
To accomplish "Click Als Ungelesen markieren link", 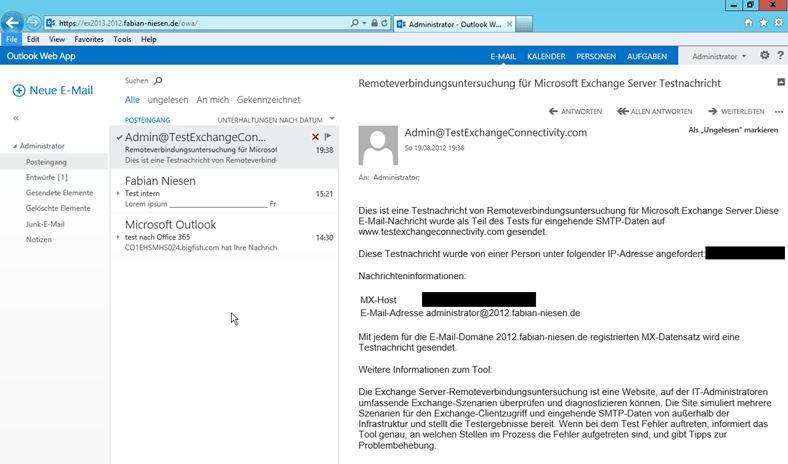I will (x=733, y=130).
